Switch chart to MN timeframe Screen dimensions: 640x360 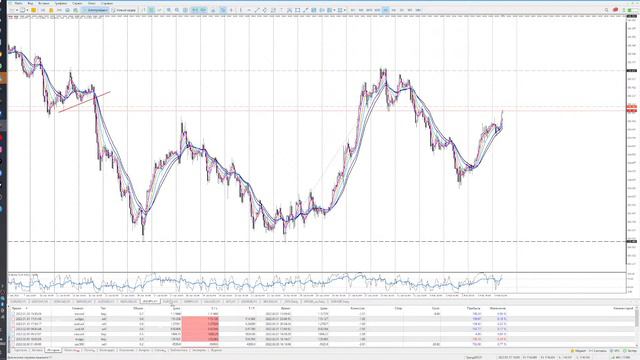click(418, 10)
